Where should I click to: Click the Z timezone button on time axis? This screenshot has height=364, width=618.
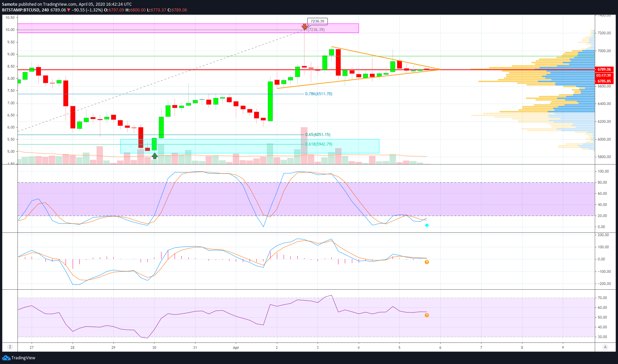[10, 347]
